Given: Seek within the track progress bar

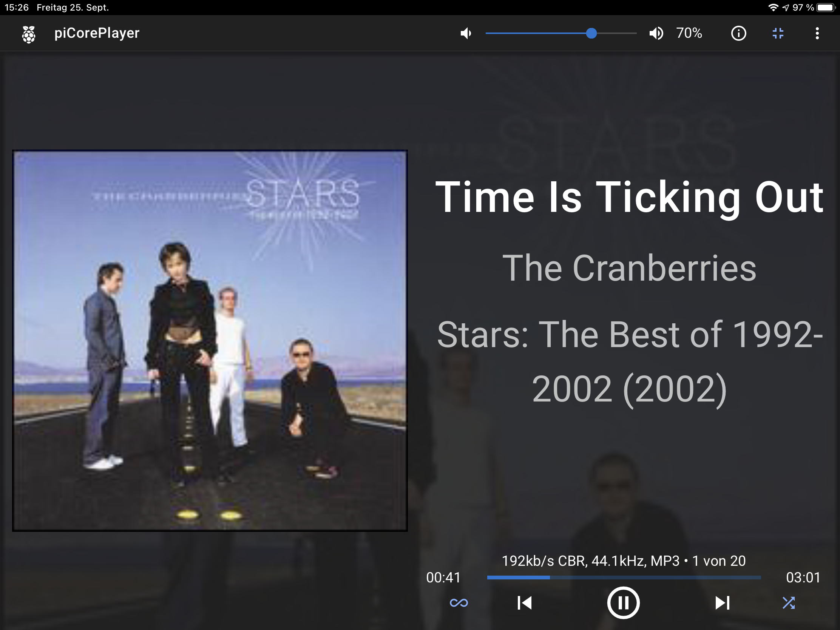Looking at the screenshot, I should click(x=624, y=577).
